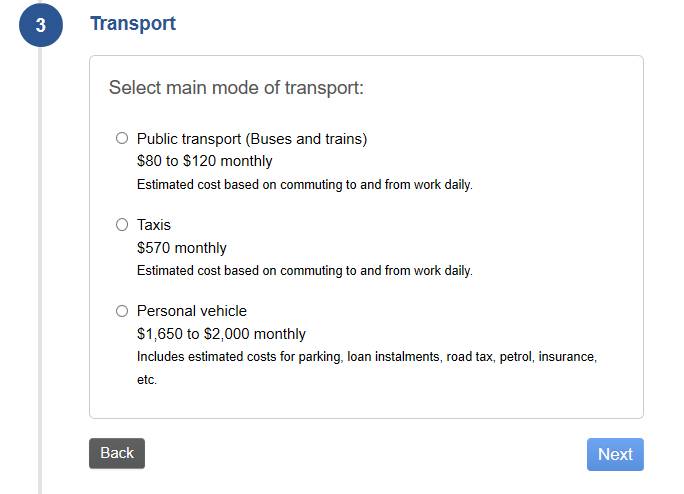The height and width of the screenshot is (494, 684).
Task: Click the parking and loan instalments description
Action: [366, 357]
